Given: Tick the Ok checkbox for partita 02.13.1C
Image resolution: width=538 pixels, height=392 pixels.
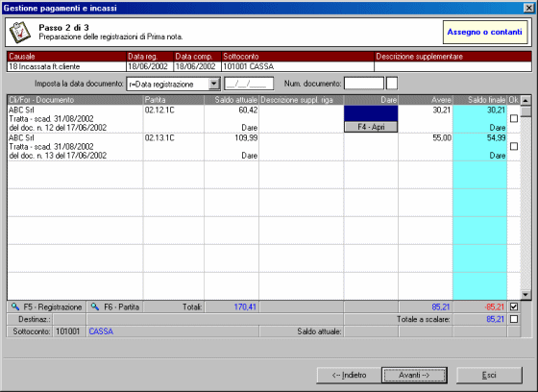Looking at the screenshot, I should point(514,147).
